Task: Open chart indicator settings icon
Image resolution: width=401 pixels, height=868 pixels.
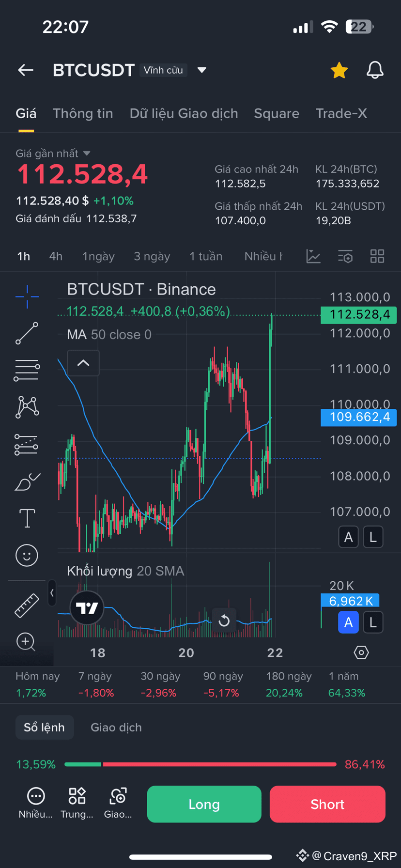Action: (345, 256)
